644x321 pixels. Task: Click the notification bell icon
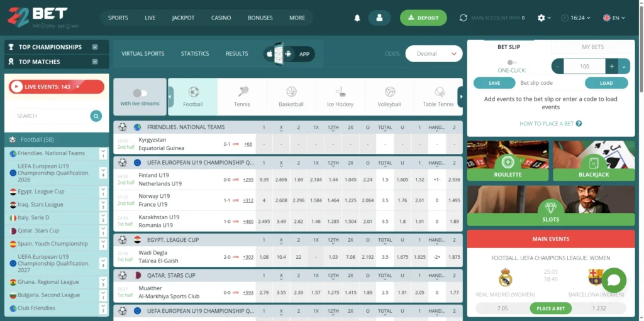pyautogui.click(x=357, y=18)
